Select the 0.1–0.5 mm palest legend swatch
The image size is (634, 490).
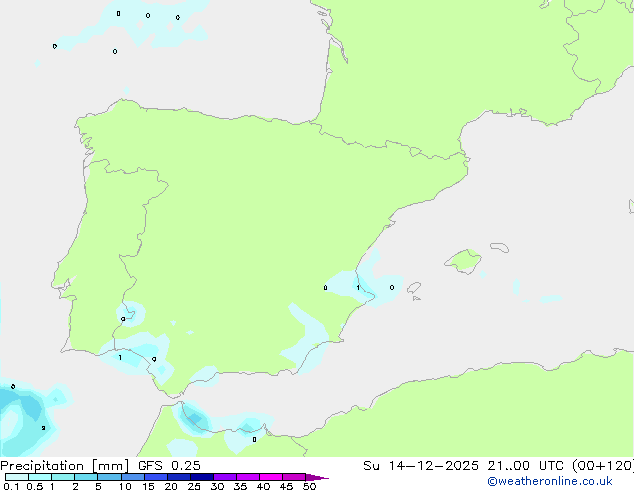[17, 477]
